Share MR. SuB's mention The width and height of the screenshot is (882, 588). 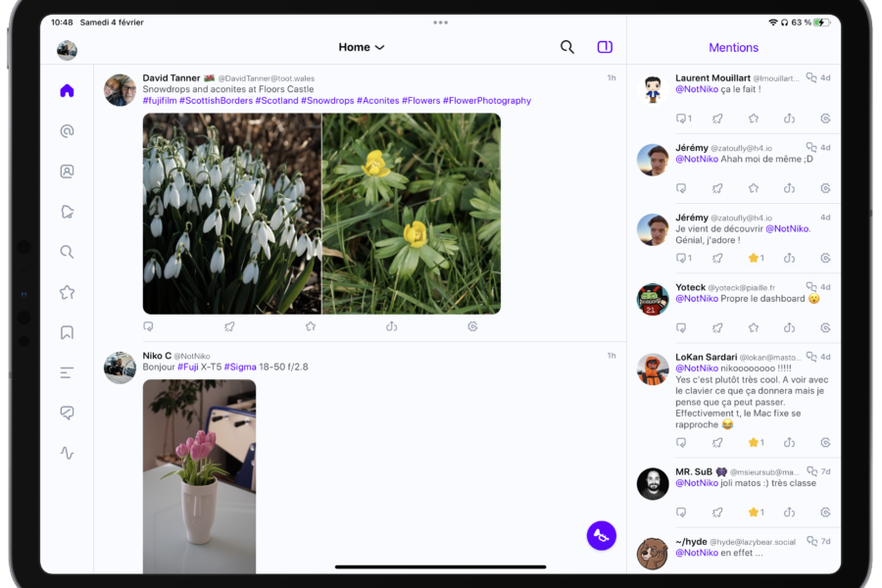tap(790, 512)
